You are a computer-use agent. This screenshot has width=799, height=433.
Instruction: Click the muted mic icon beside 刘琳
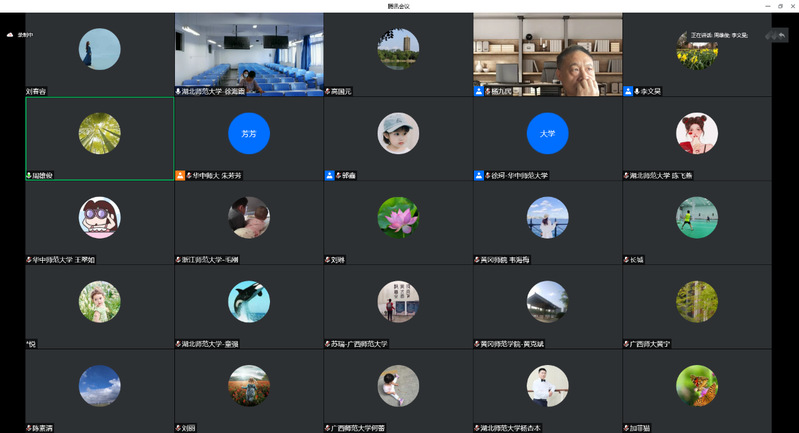[x=328, y=259]
